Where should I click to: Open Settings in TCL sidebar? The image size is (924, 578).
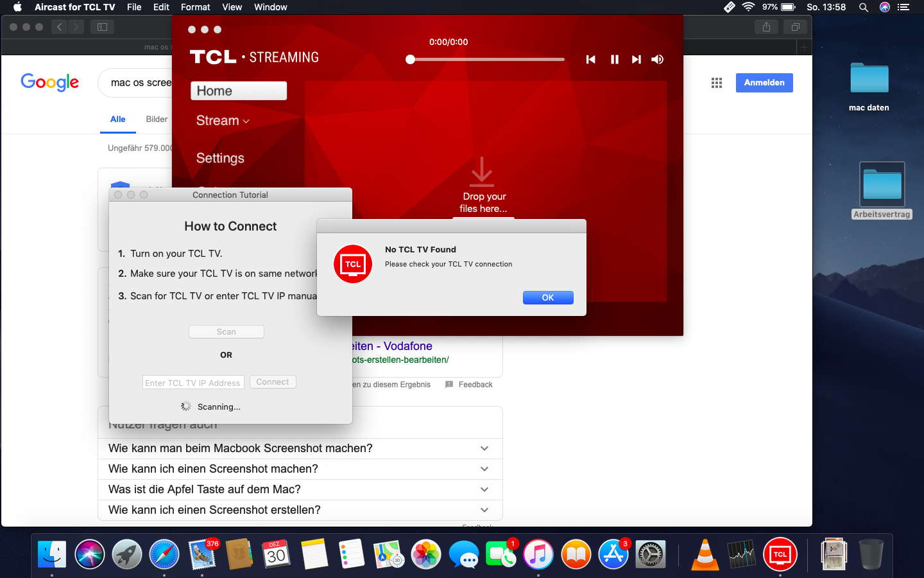(x=220, y=158)
